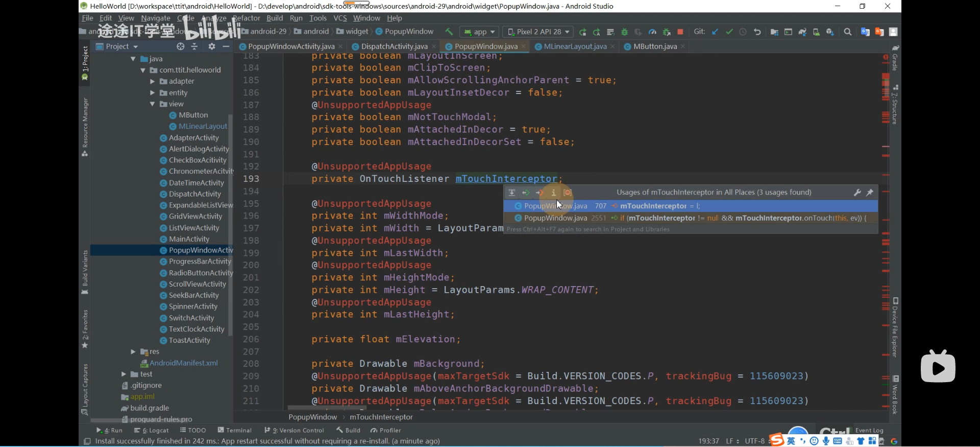
Task: Click the Git Commit green checkmark
Action: [x=729, y=32]
